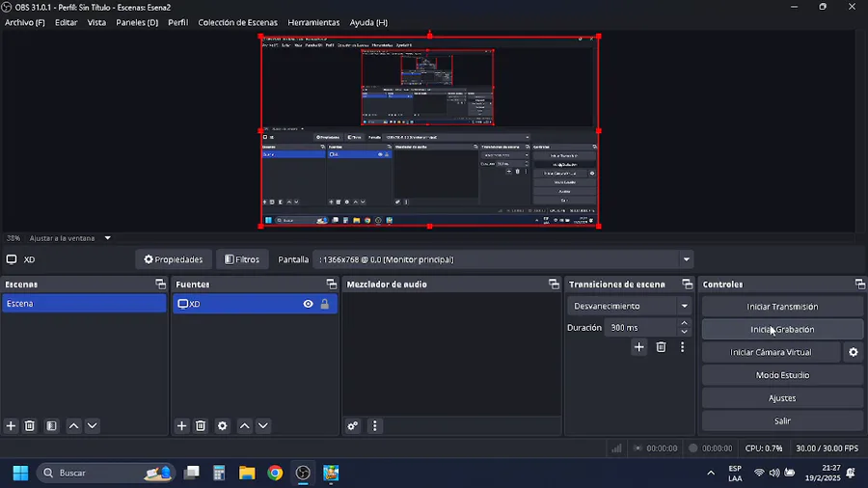Increase transition duration with up arrow

[x=685, y=323]
